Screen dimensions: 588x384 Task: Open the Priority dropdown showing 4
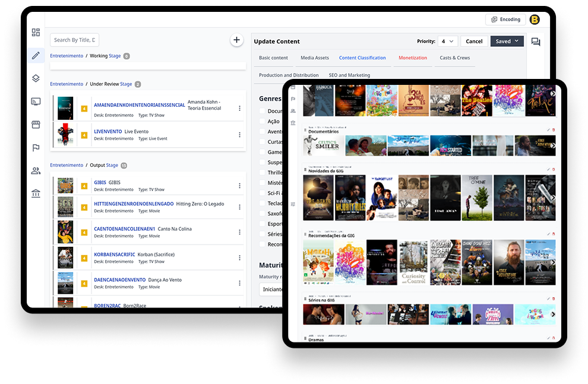coord(447,42)
